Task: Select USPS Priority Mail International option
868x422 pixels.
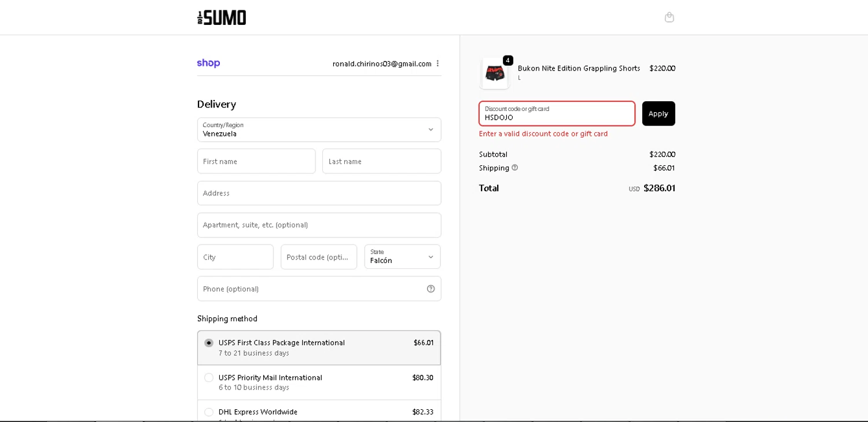Action: click(319, 382)
